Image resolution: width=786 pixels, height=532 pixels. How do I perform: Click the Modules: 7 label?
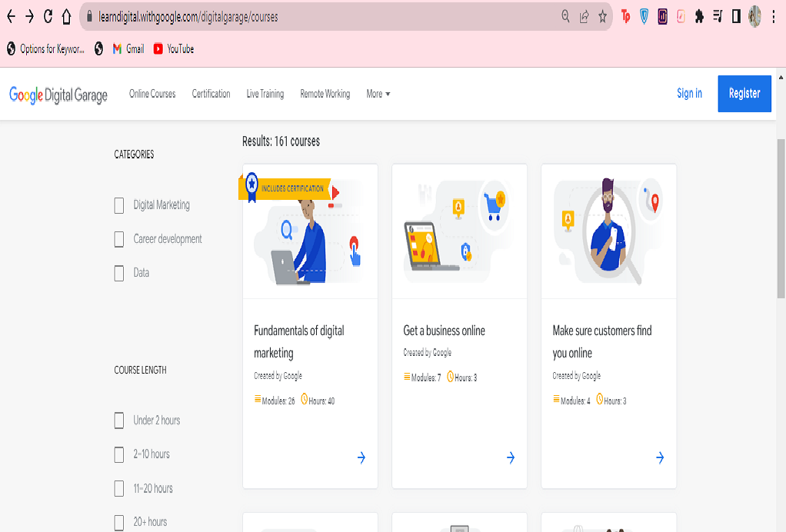422,377
